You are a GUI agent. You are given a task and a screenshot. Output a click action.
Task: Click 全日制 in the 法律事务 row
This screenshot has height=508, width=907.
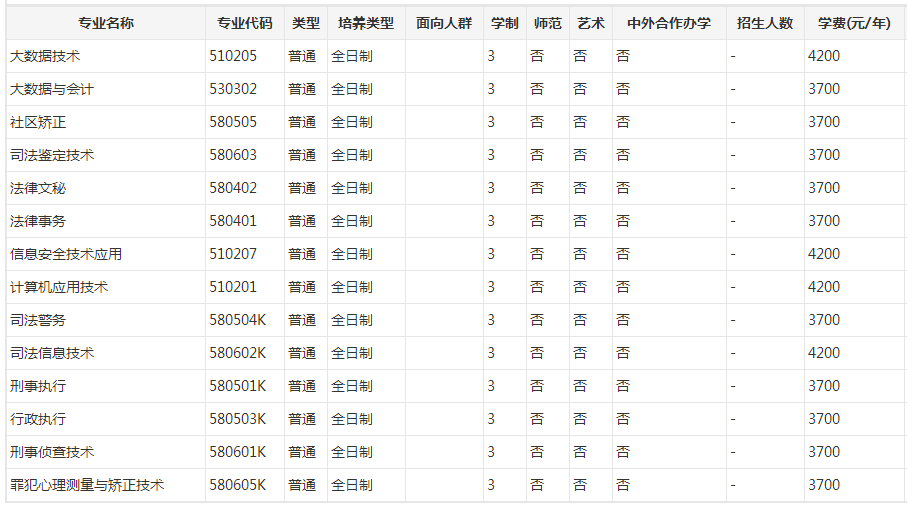[352, 221]
